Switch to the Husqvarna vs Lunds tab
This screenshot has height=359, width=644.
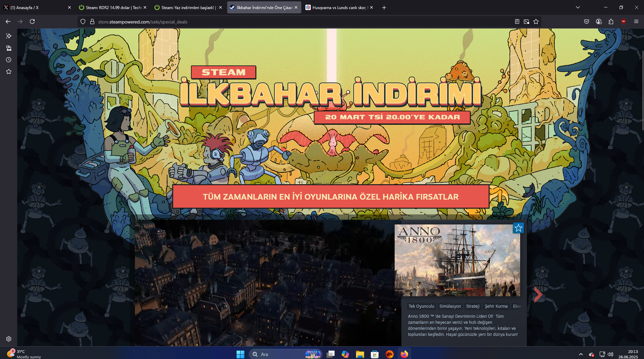point(339,7)
